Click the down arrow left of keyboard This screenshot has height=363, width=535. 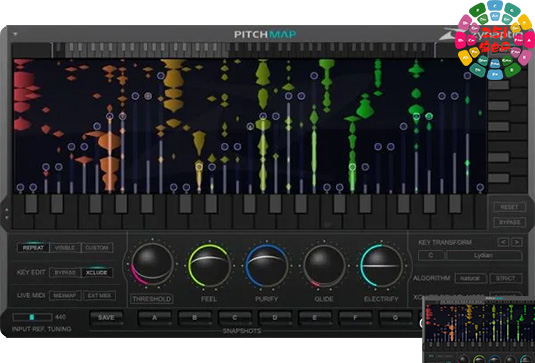pos(6,218)
